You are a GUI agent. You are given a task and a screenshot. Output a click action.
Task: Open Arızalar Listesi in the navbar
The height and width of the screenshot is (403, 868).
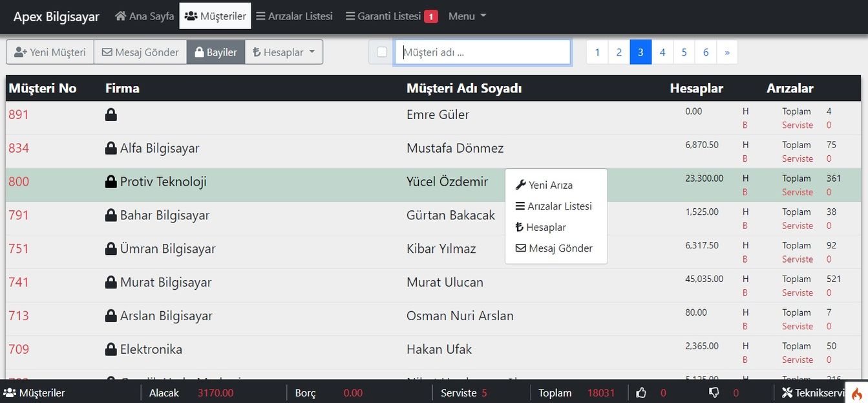294,16
